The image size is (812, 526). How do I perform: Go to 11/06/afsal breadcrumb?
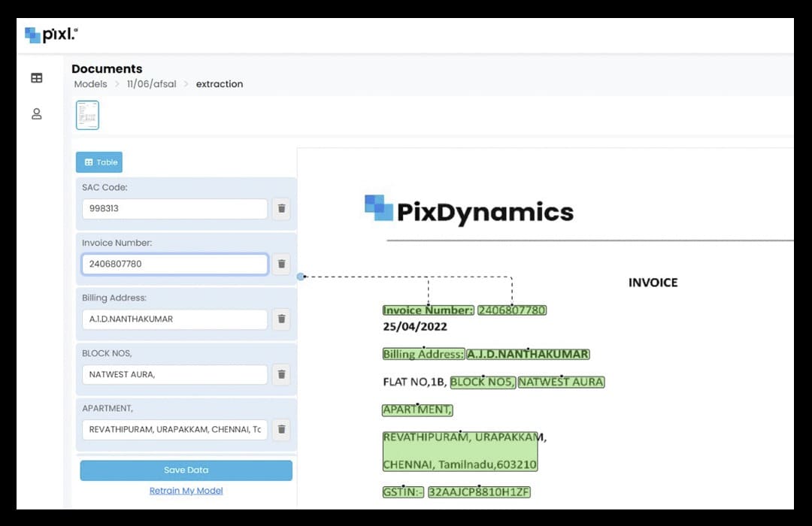click(x=152, y=84)
